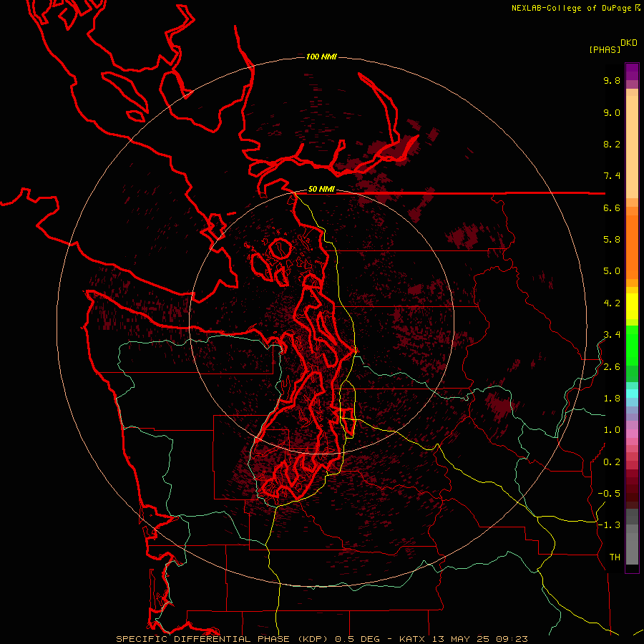Click the 5.0 legend value

click(x=612, y=271)
